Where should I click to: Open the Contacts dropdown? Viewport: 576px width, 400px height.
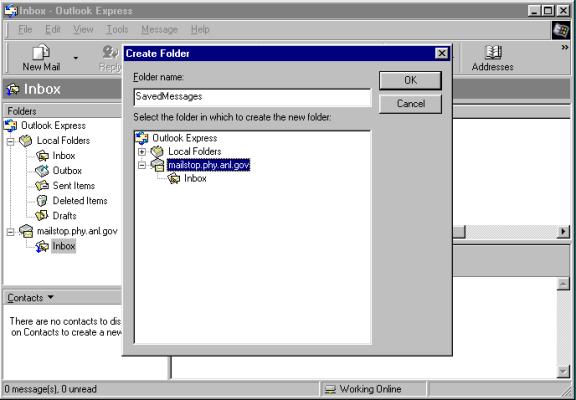(x=31, y=298)
